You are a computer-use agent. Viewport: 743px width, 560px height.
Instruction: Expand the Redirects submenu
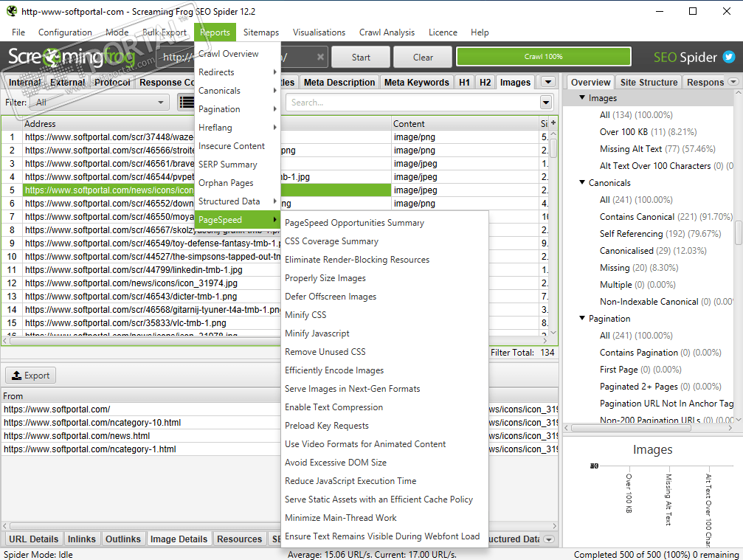pos(238,72)
